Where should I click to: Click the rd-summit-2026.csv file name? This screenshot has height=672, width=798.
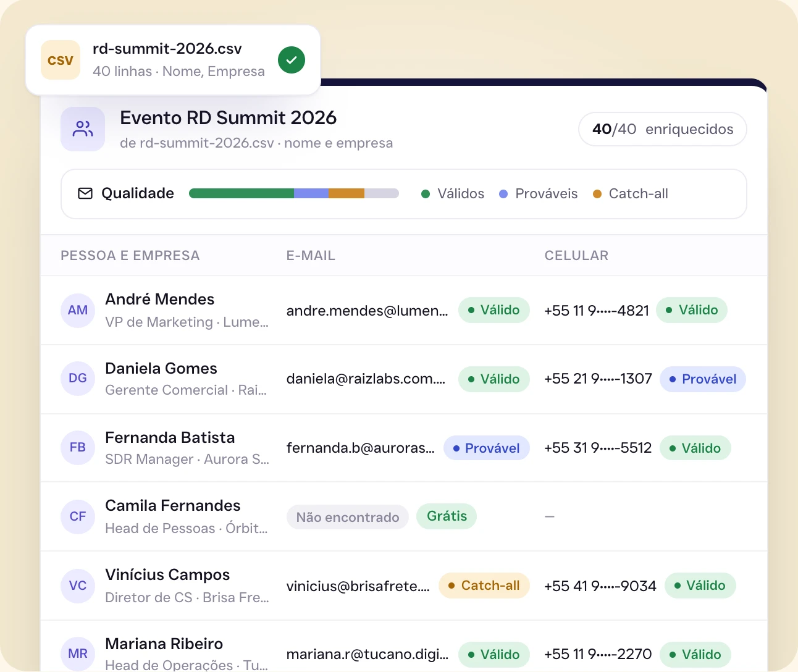tap(167, 49)
